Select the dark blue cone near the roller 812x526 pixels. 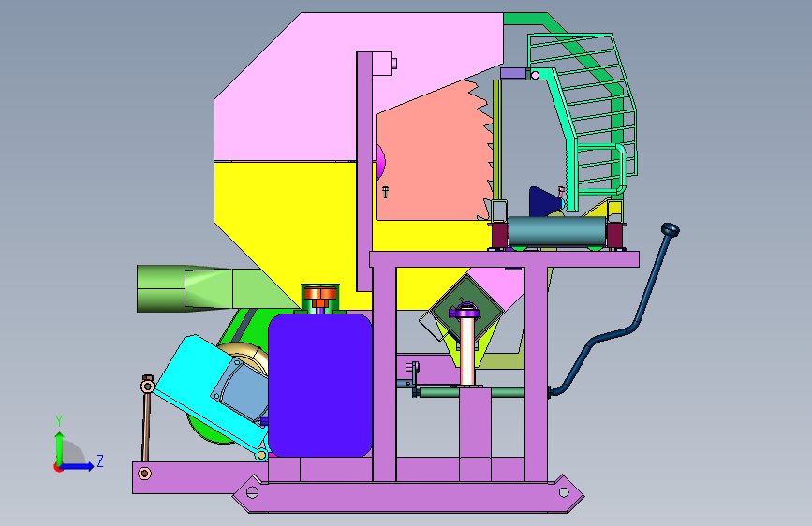tap(544, 201)
